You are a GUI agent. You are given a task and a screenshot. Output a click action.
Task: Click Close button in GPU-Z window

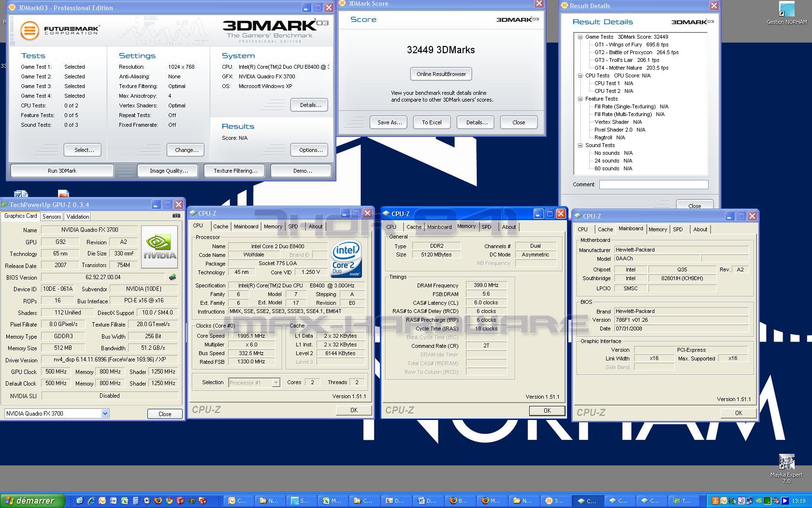coord(165,414)
